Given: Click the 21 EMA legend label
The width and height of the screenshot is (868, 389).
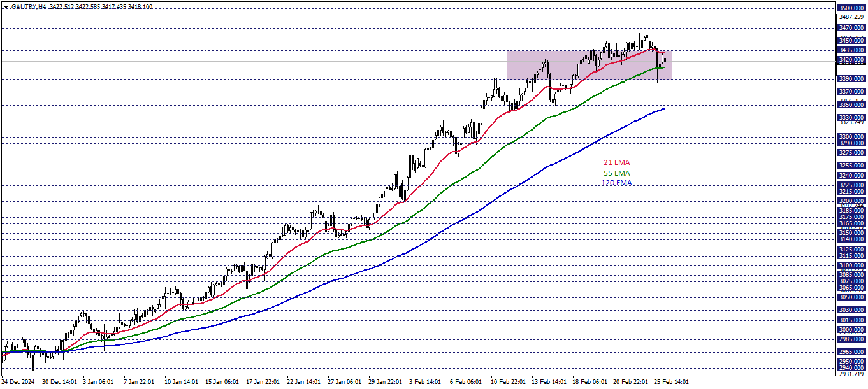Looking at the screenshot, I should (616, 163).
